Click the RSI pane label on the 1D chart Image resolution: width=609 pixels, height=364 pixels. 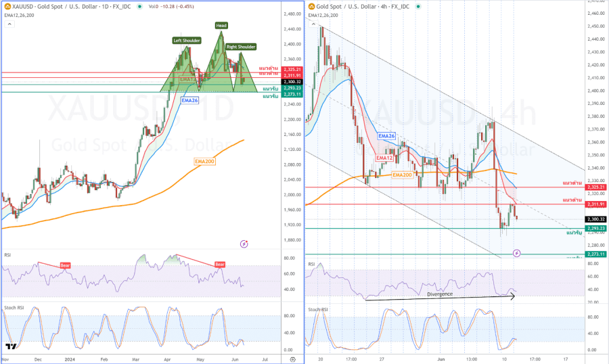(9, 256)
